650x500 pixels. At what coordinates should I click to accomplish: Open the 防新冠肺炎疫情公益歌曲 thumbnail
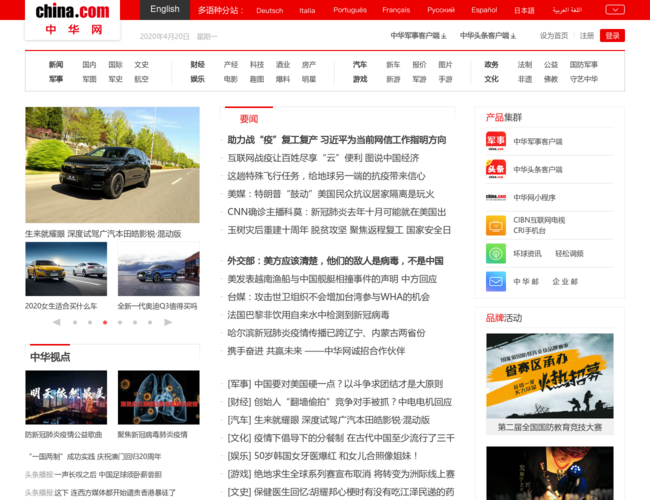[66, 397]
